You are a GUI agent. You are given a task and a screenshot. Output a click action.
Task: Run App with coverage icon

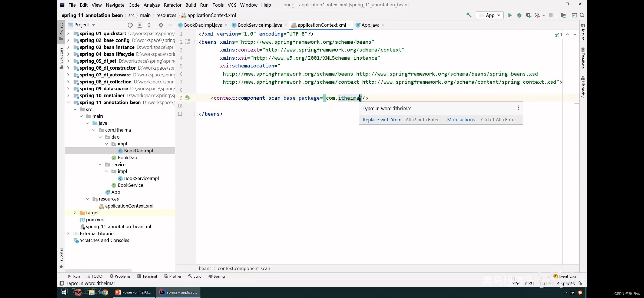[x=528, y=15]
